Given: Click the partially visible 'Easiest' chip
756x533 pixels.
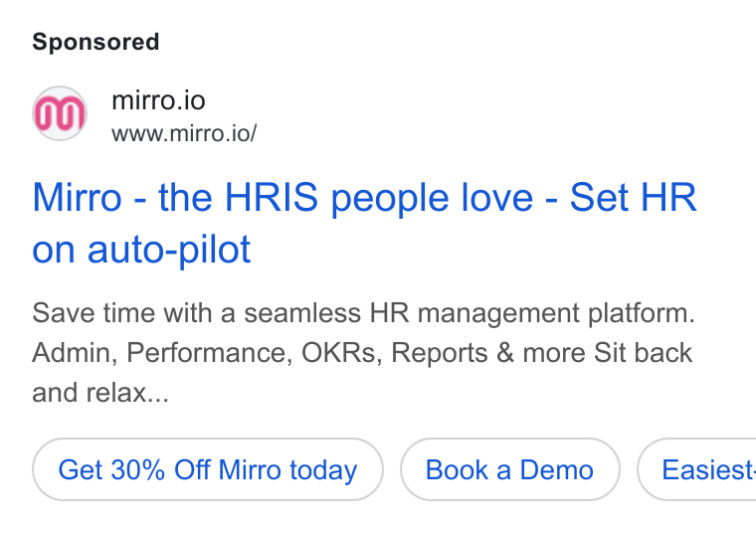Looking at the screenshot, I should (697, 469).
